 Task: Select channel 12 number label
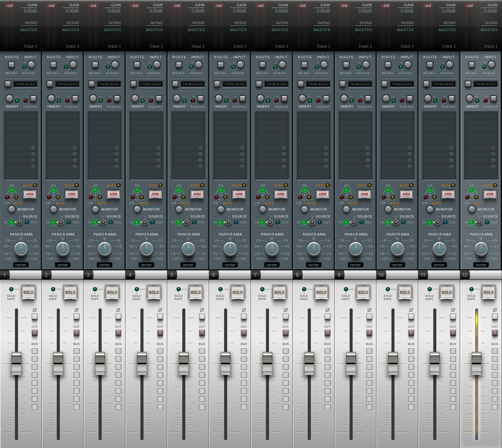tap(465, 275)
